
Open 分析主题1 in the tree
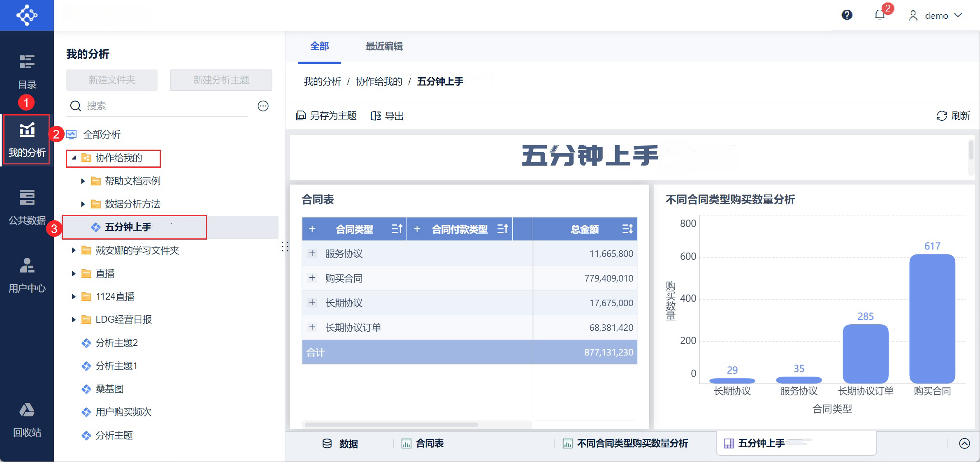pyautogui.click(x=116, y=366)
